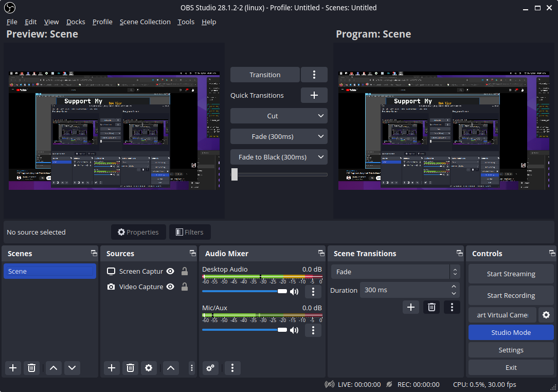Open the Edit menu

click(31, 22)
